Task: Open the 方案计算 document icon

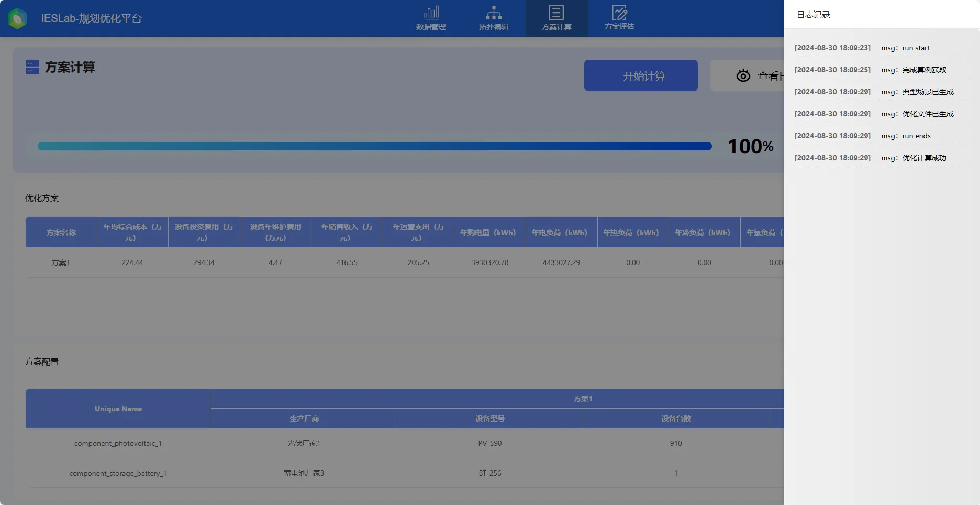Action: pos(556,13)
